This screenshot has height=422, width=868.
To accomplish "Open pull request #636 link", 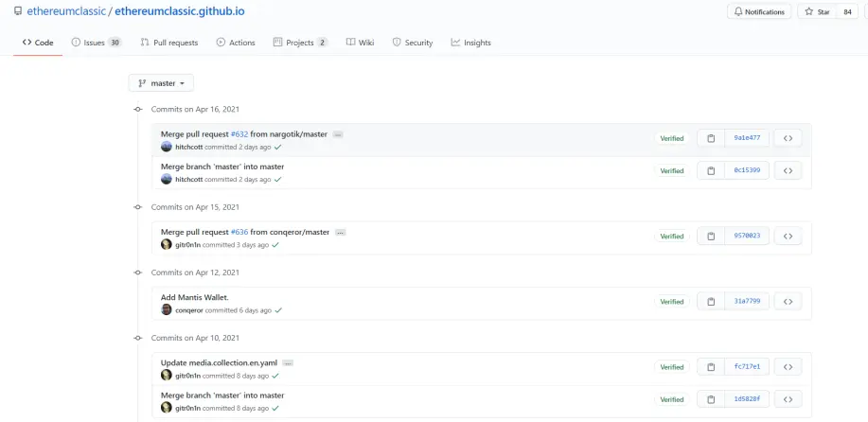I will (x=239, y=233).
